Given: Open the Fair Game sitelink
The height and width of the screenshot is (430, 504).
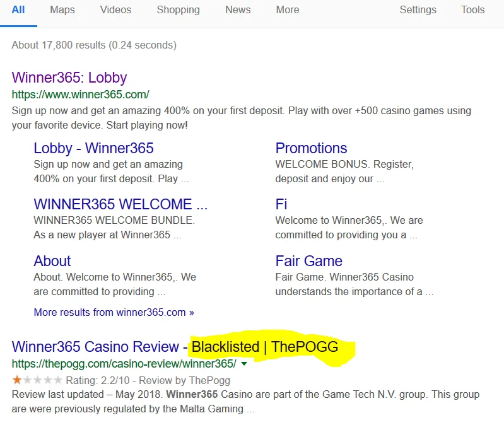Looking at the screenshot, I should pos(309,261).
